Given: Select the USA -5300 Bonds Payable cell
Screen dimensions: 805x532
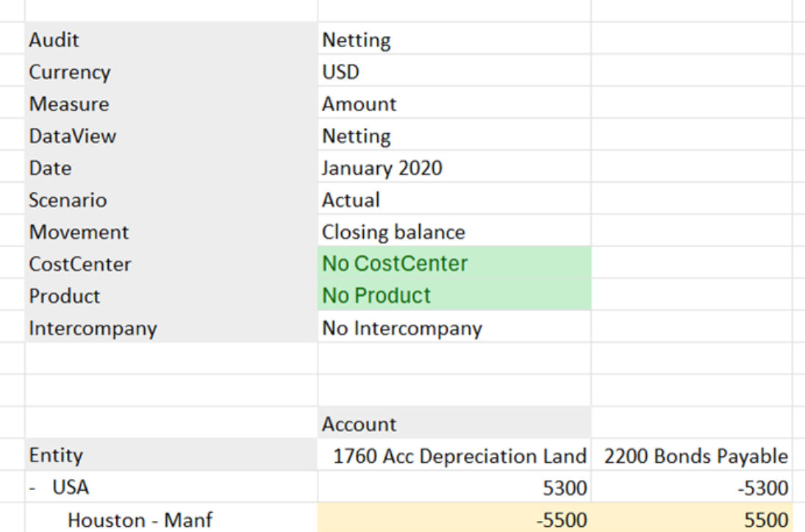Looking at the screenshot, I should 692,487.
